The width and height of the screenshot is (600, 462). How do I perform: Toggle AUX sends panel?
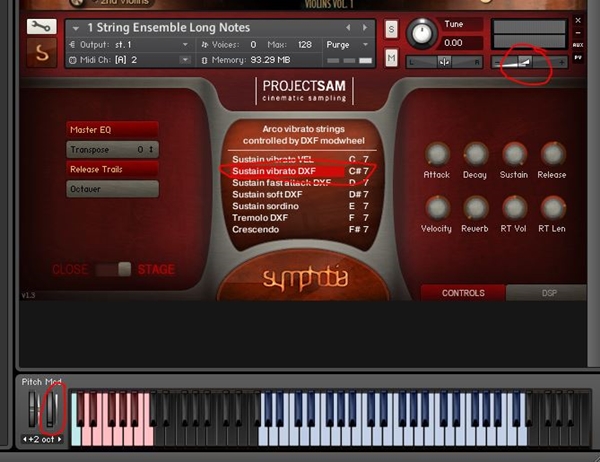578,45
